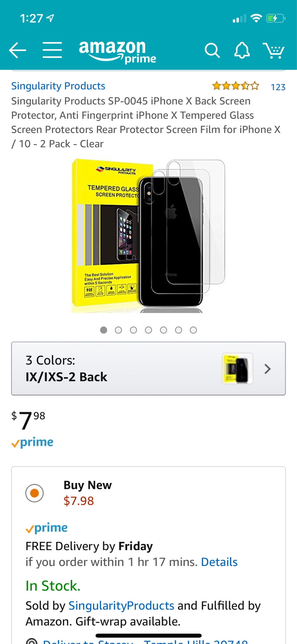Open SingularityProducts seller link
The image size is (297, 644).
point(121,606)
